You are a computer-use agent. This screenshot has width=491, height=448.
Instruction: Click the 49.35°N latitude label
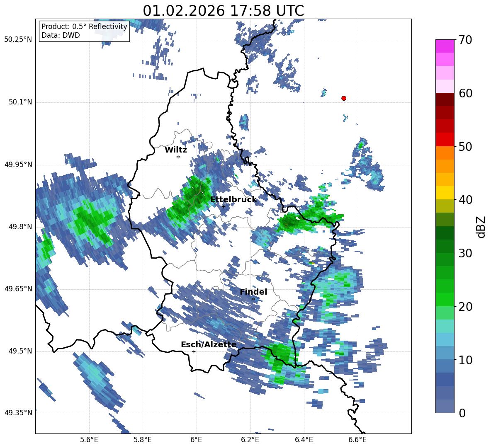pos(18,413)
